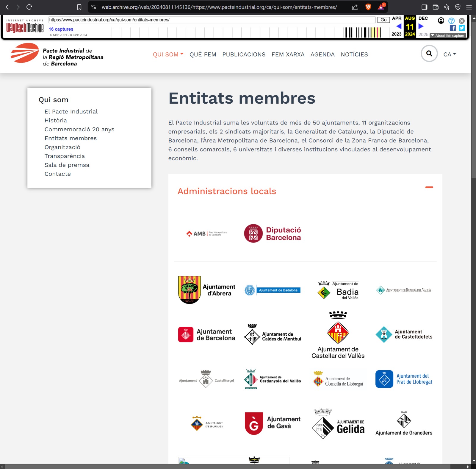This screenshot has width=476, height=469.
Task: Open the Diputació Barcelona logo
Action: point(273,233)
